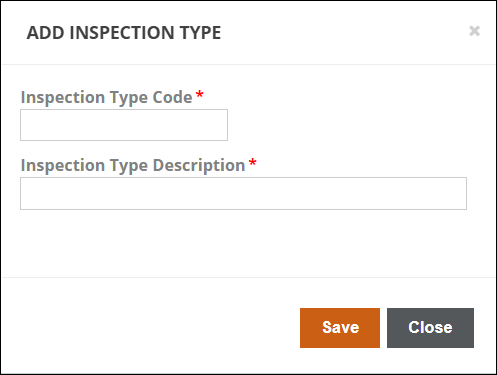This screenshot has width=497, height=375.
Task: Click the ADD INSPECTION TYPE heading
Action: coord(124,33)
